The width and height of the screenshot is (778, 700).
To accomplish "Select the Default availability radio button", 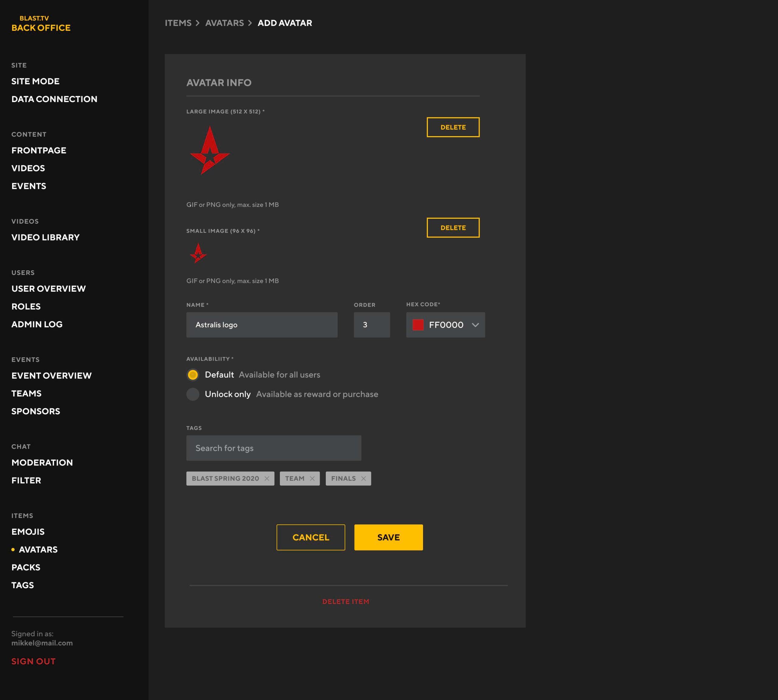I will coord(193,375).
